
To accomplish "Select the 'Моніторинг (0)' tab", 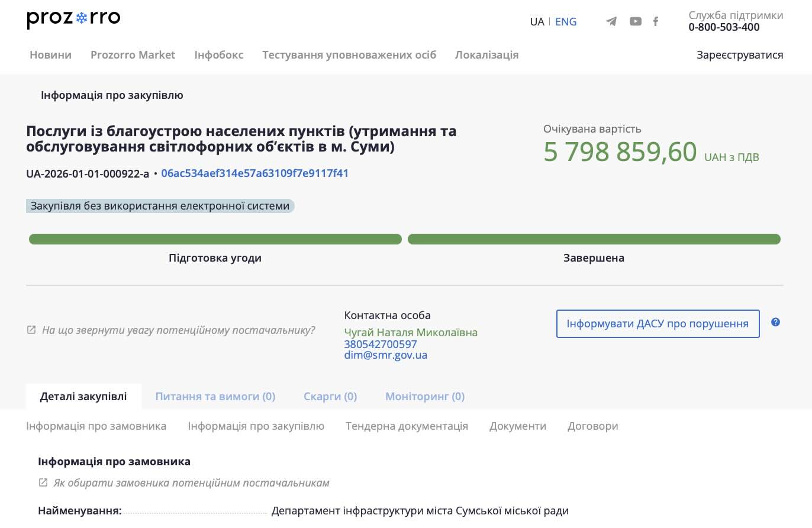I will click(x=424, y=397).
